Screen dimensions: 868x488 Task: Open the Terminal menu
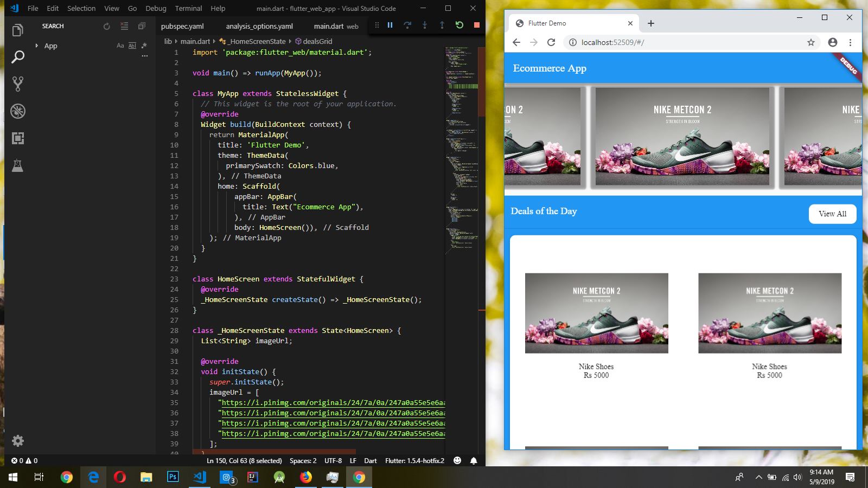click(189, 9)
